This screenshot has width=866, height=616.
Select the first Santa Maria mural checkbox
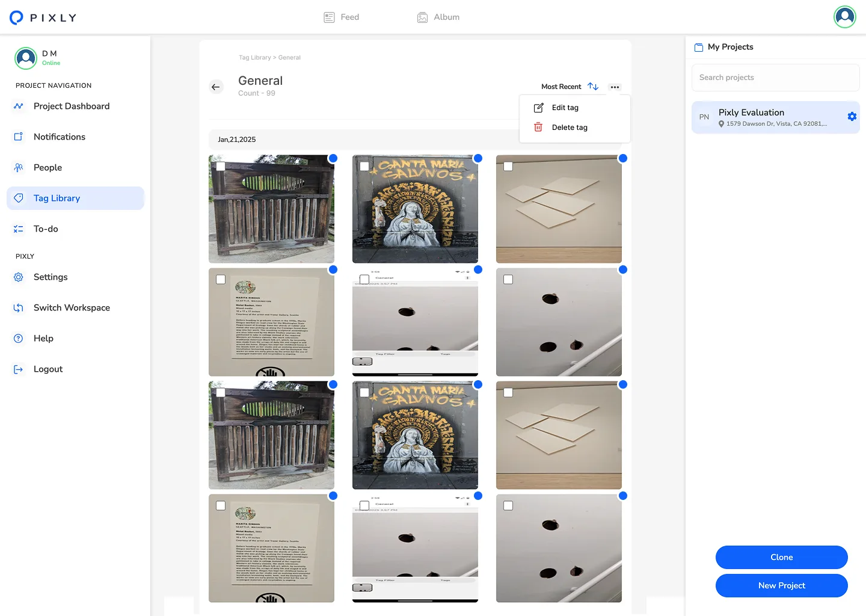[x=364, y=167]
